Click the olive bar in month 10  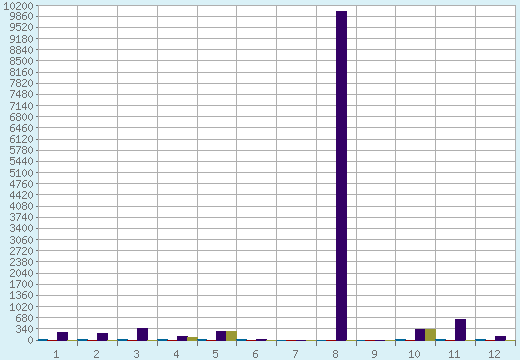coord(430,335)
